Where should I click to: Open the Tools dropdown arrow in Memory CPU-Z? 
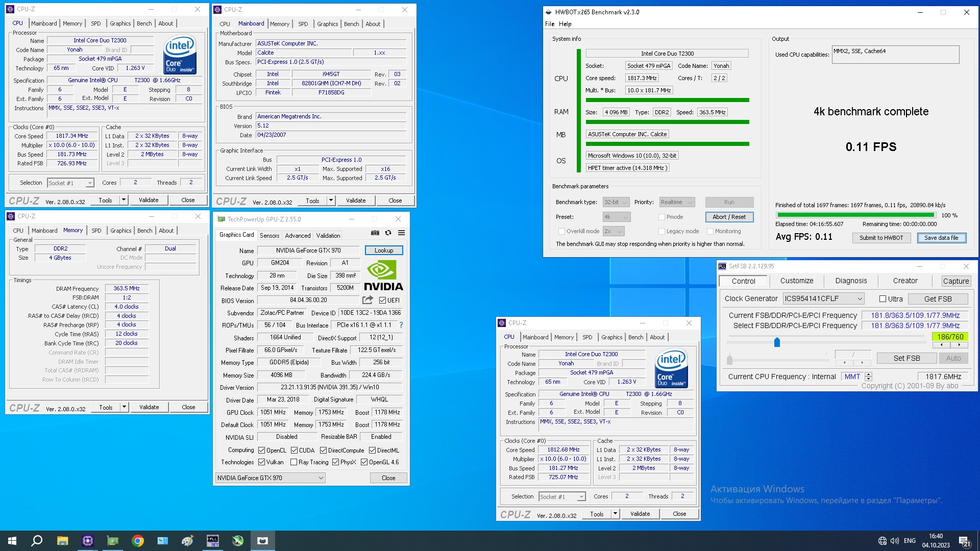tap(124, 407)
